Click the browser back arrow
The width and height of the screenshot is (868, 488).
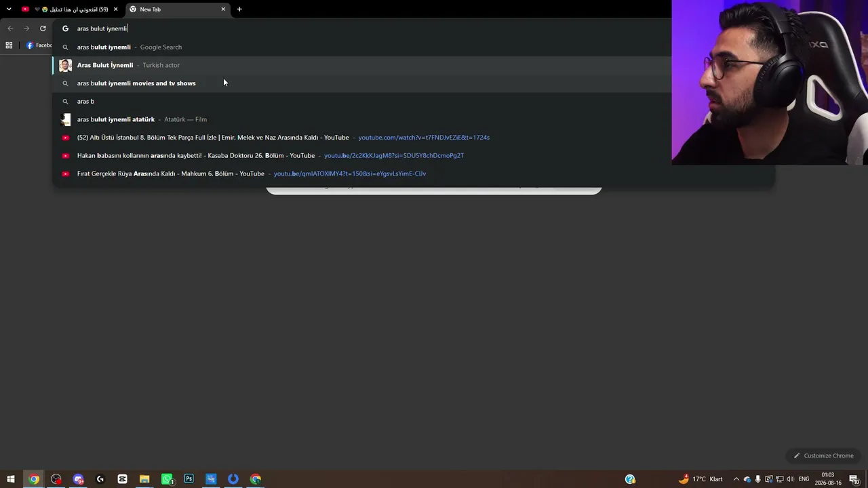(10, 28)
